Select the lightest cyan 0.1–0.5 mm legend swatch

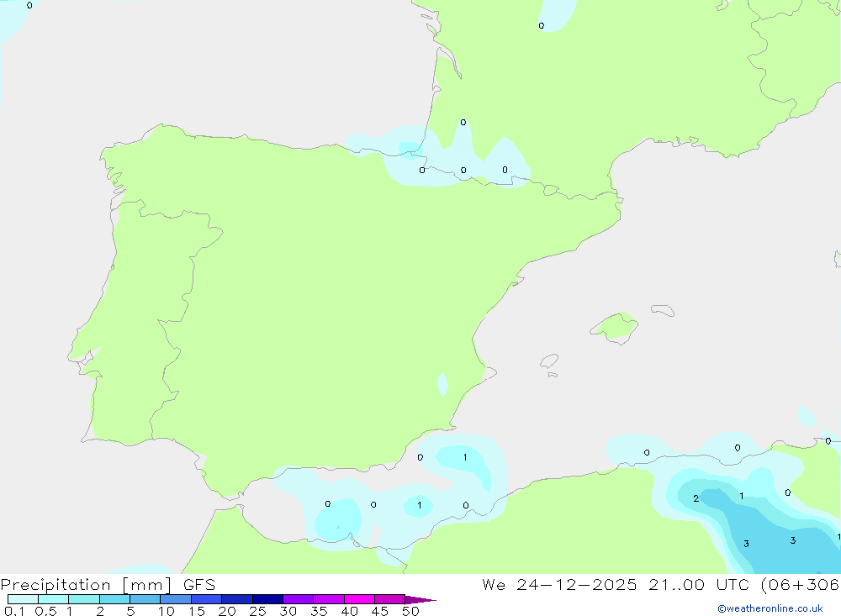23,599
